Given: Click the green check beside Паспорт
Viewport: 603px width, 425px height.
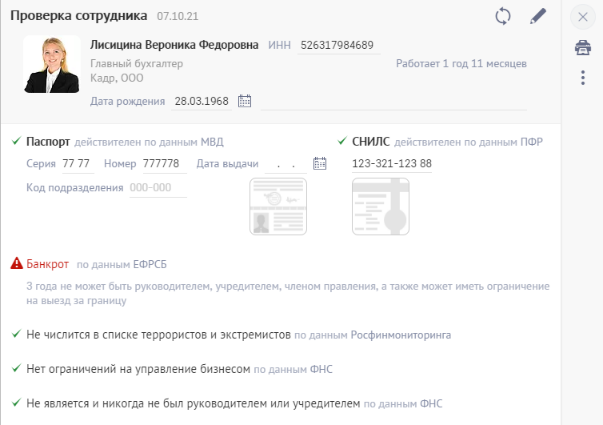Looking at the screenshot, I should point(16,141).
